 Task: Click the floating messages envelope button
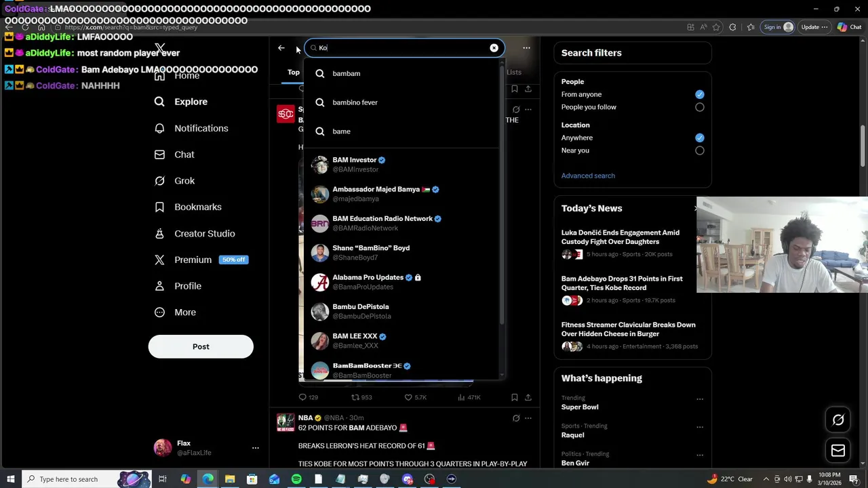point(838,451)
